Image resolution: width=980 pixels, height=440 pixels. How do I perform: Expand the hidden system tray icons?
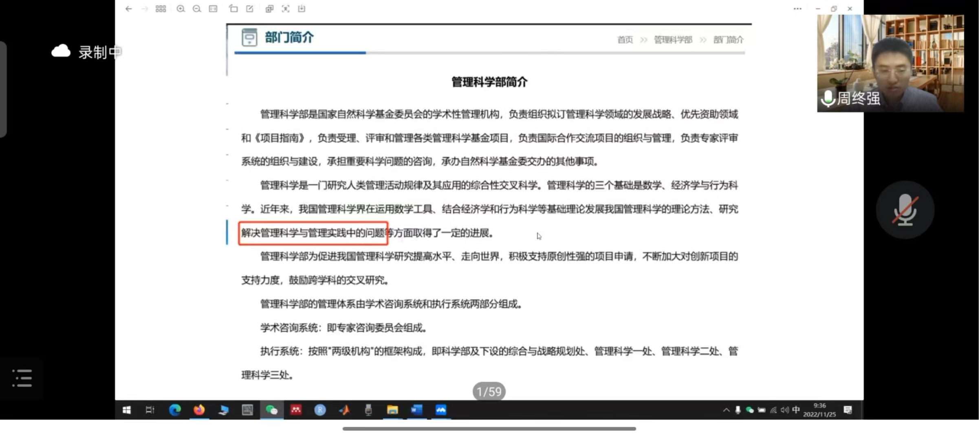click(726, 410)
